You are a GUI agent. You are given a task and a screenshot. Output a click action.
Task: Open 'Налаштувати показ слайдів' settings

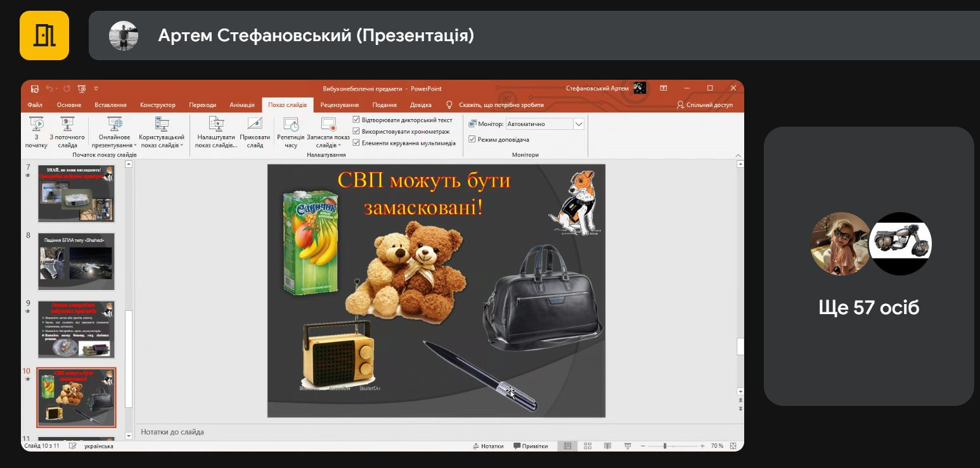pos(216,132)
